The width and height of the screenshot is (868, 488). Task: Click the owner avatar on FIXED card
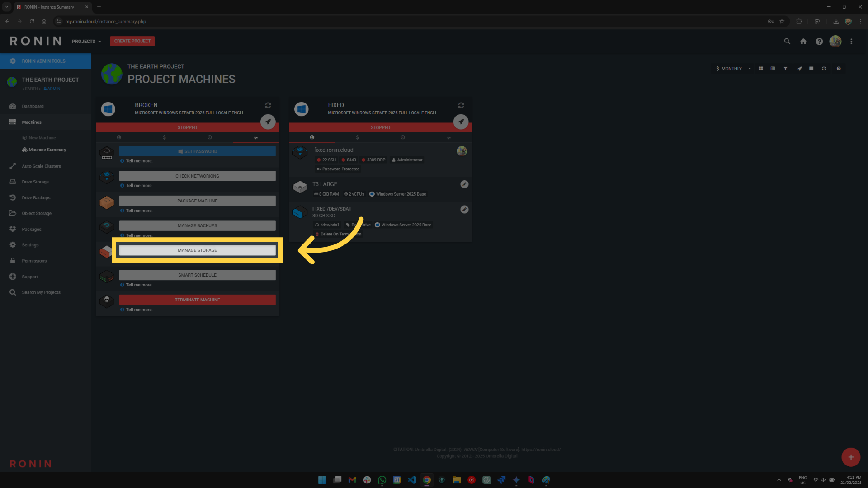[x=462, y=151]
